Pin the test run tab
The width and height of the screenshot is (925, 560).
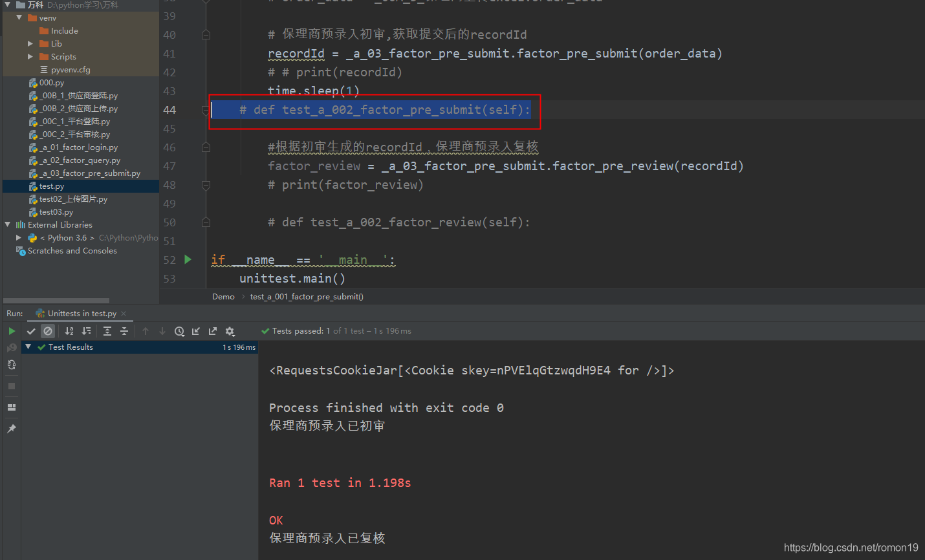[x=11, y=428]
